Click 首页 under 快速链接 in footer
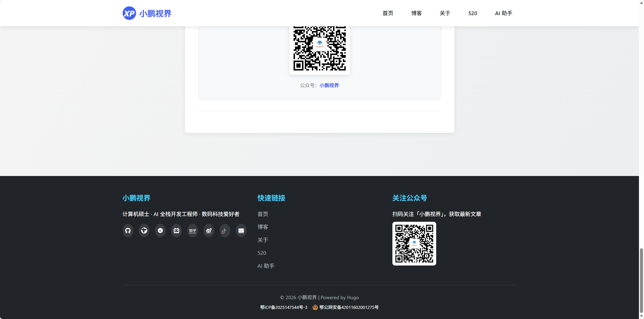644x319 pixels. tap(263, 214)
